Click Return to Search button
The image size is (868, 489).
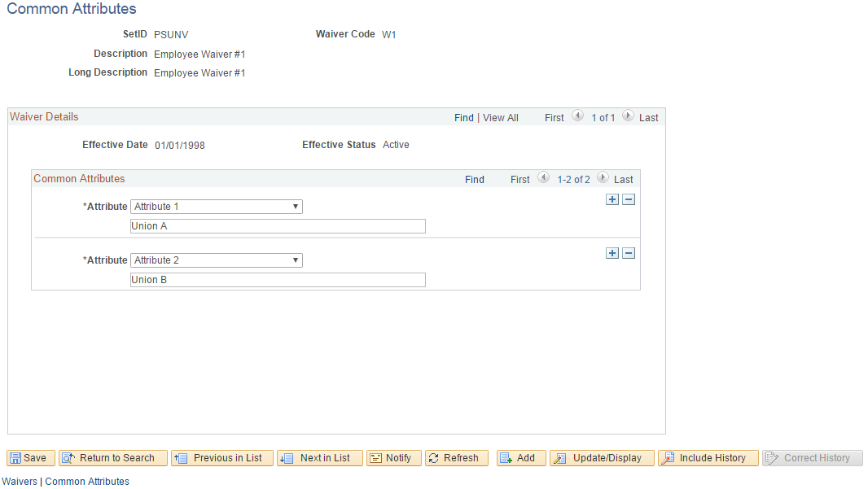click(x=113, y=458)
